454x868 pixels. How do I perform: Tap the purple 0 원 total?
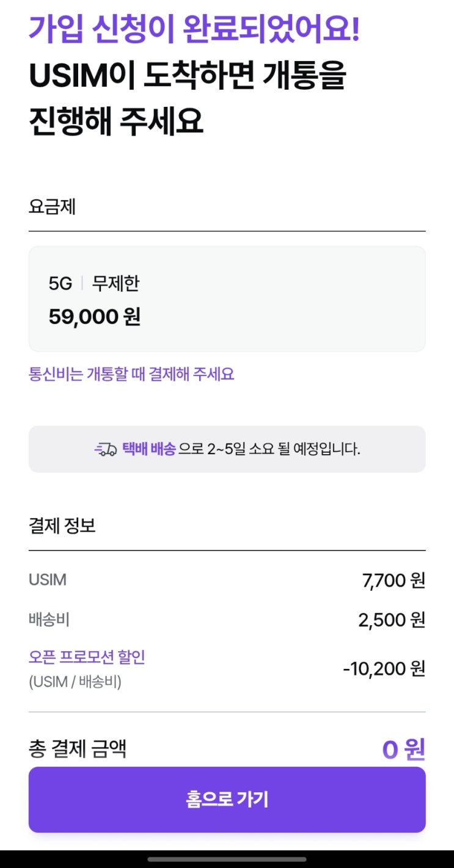pos(403,750)
